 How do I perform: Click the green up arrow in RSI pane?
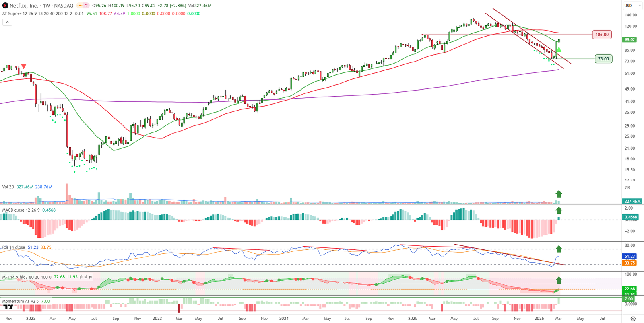click(559, 249)
